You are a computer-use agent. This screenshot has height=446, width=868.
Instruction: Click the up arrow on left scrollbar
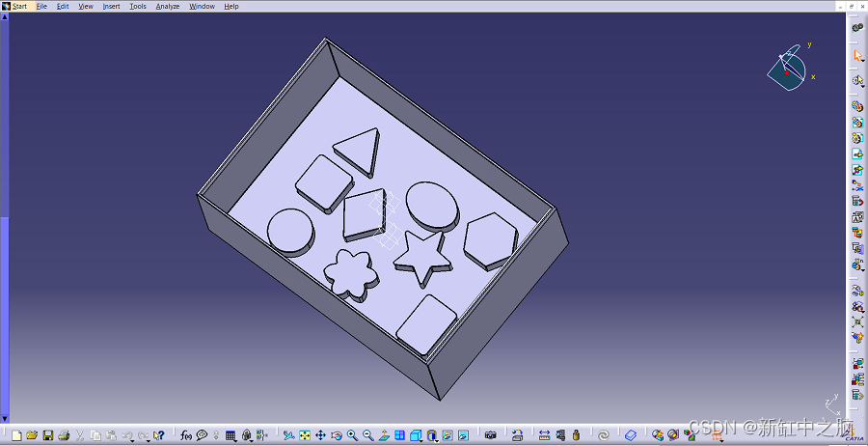tap(5, 17)
